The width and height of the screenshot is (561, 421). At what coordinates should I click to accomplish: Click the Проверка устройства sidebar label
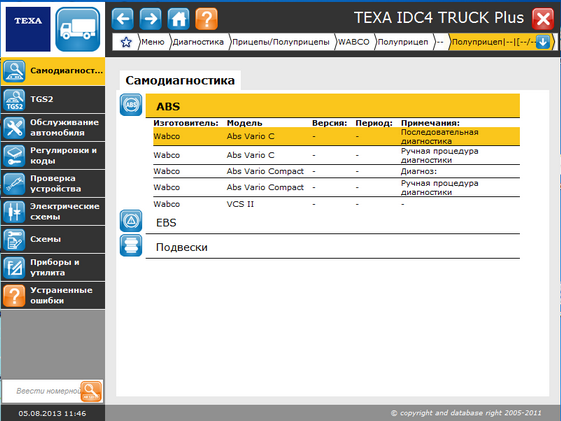(55, 183)
